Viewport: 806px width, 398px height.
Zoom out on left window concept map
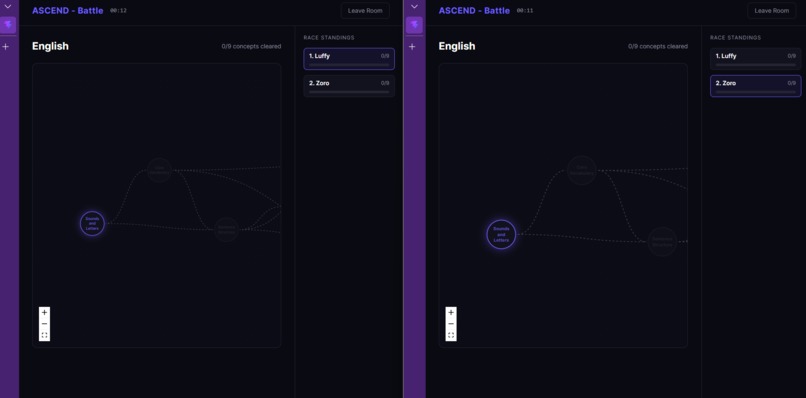coord(44,324)
